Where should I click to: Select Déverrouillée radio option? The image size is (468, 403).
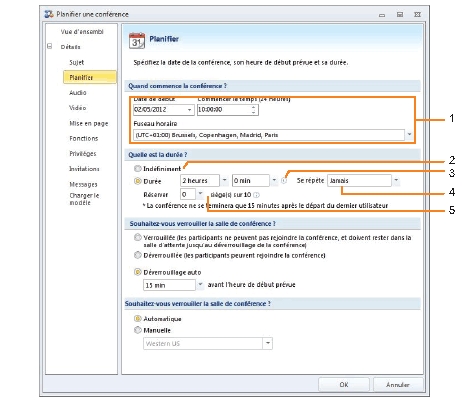137,255
